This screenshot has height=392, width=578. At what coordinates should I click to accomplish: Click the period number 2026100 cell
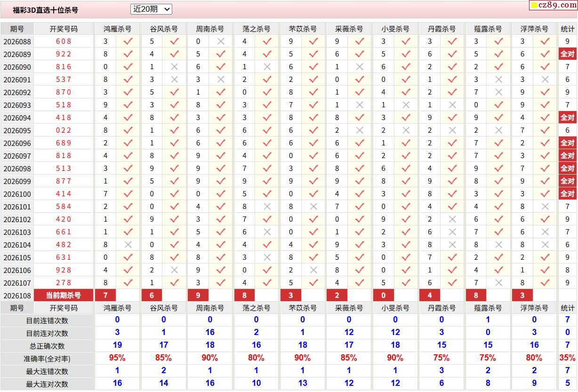pyautogui.click(x=17, y=194)
